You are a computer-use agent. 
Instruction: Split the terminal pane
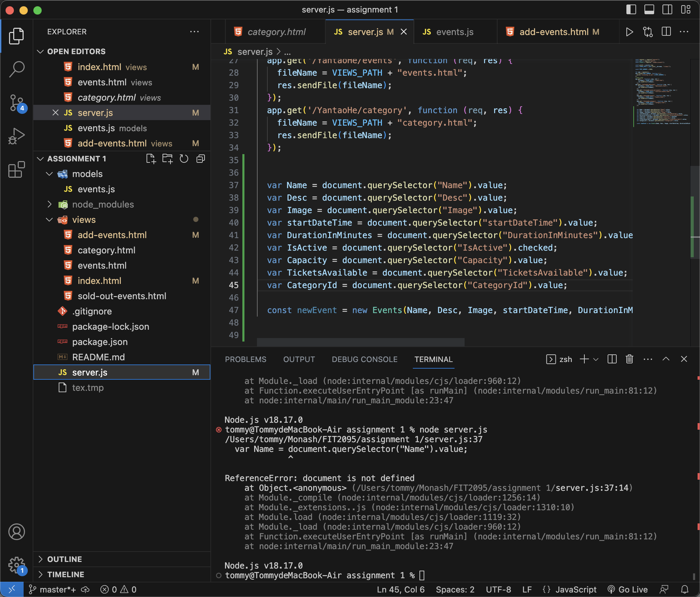pyautogui.click(x=612, y=359)
